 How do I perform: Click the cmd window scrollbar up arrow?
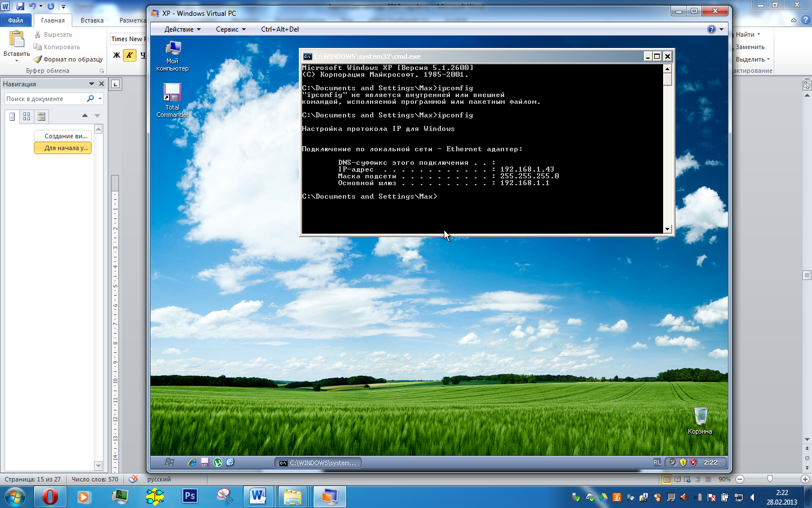click(x=668, y=68)
